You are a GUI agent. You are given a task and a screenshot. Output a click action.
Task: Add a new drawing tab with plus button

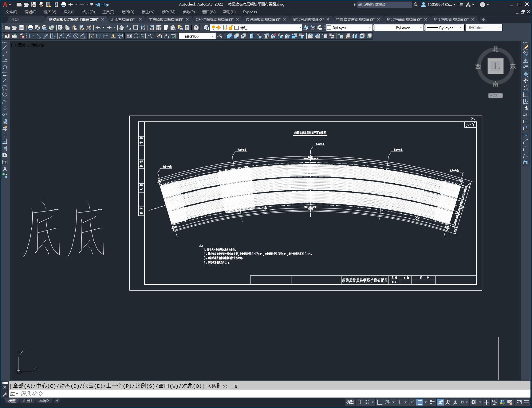[483, 19]
